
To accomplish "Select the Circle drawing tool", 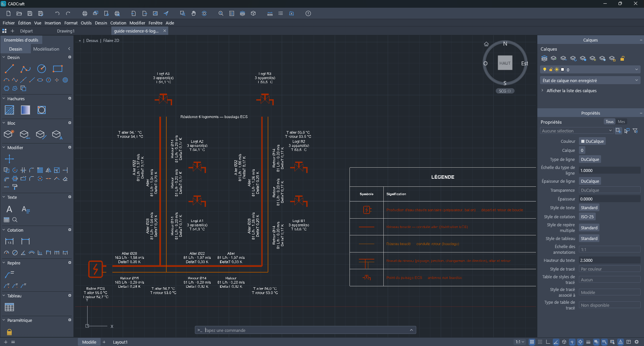I will point(42,69).
